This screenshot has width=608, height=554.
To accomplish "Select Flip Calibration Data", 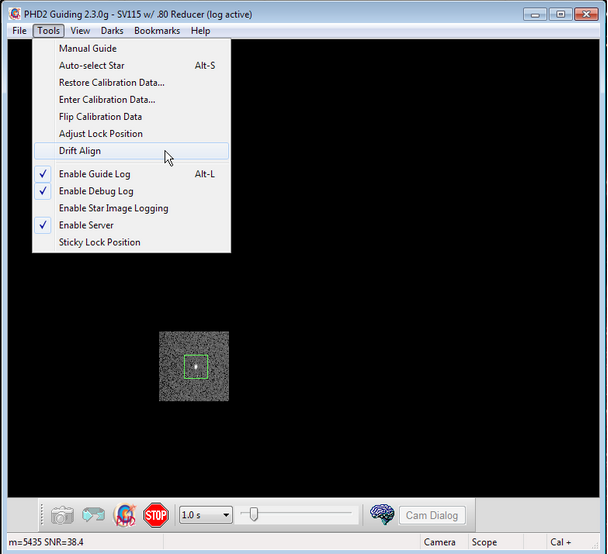I will (x=131, y=117).
